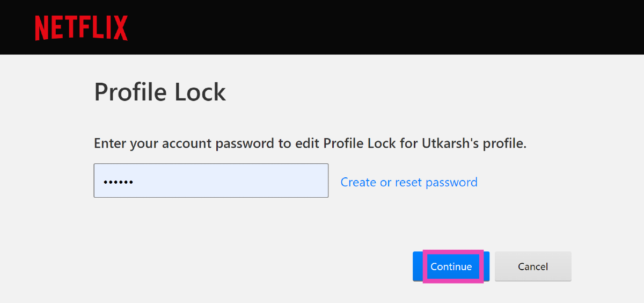This screenshot has width=644, height=303.
Task: Follow the blue Create password link
Action: click(x=409, y=182)
